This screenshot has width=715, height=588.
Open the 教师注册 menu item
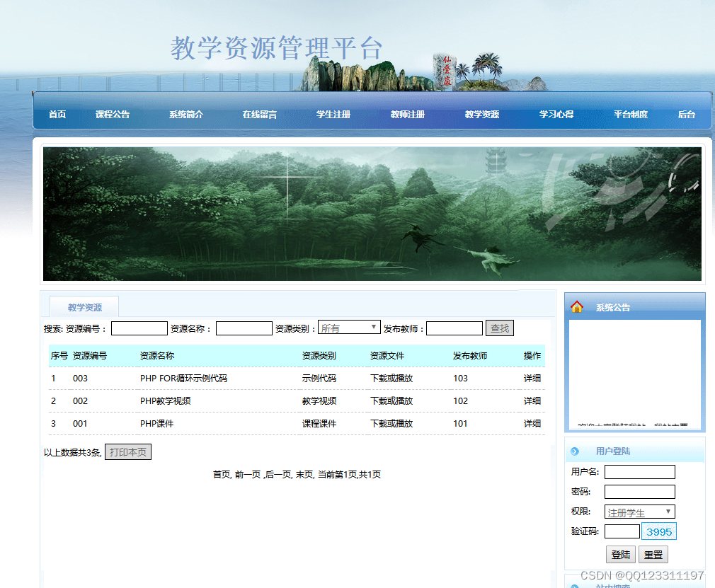click(x=408, y=115)
